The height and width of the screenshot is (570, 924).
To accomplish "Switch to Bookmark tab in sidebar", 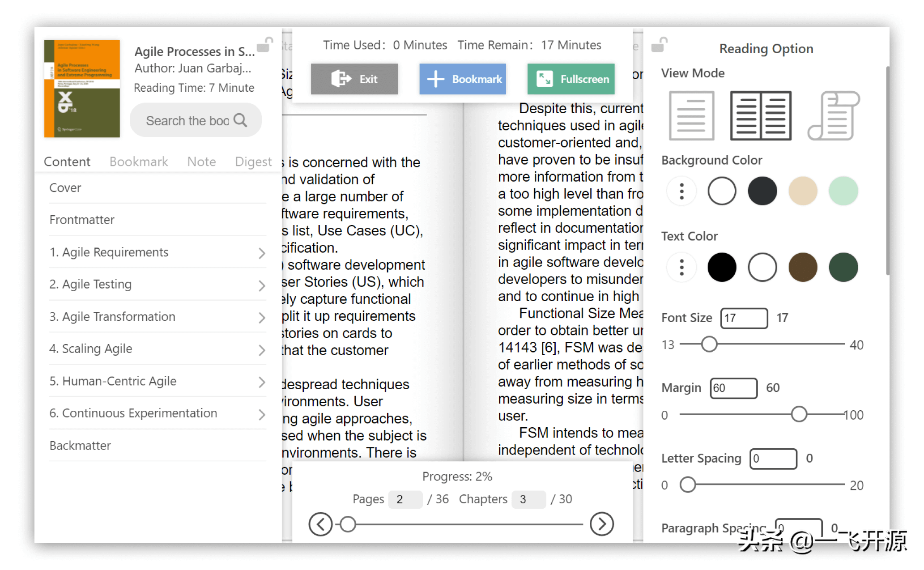I will point(138,161).
